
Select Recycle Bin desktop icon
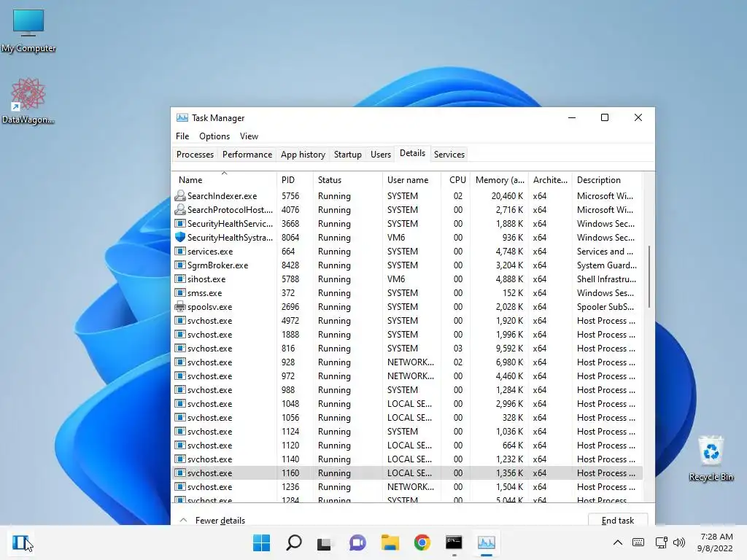pos(711,458)
